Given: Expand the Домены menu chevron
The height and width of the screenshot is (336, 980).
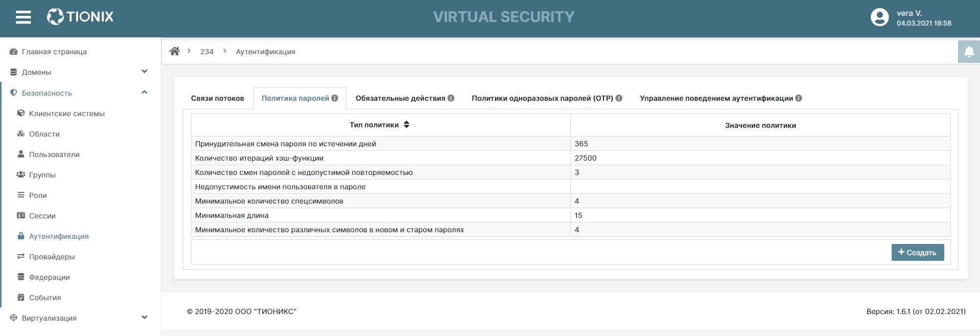Looking at the screenshot, I should point(145,72).
